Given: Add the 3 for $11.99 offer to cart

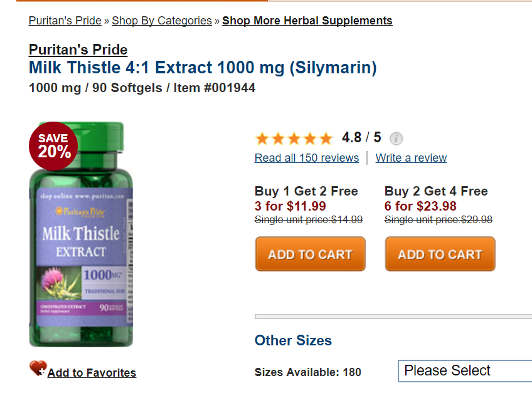Looking at the screenshot, I should coord(310,254).
